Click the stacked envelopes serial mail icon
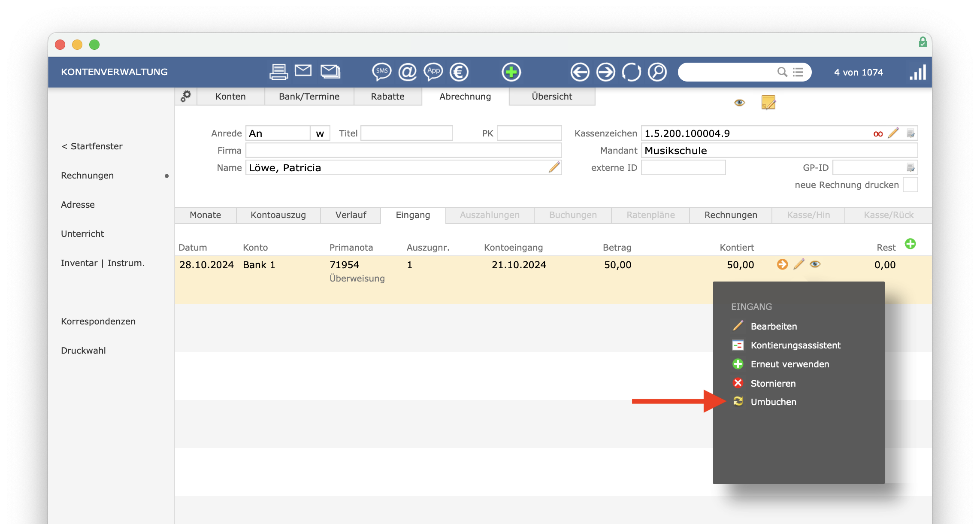Image resolution: width=980 pixels, height=524 pixels. pos(330,71)
